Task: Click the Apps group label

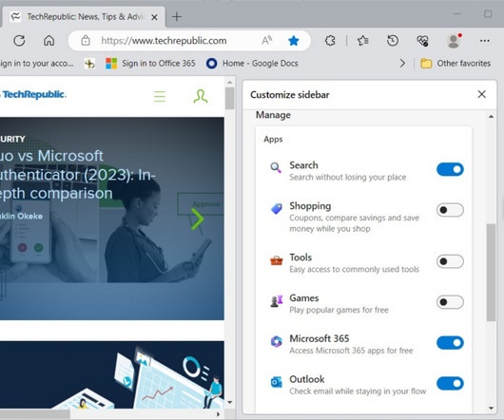Action: pyautogui.click(x=273, y=140)
